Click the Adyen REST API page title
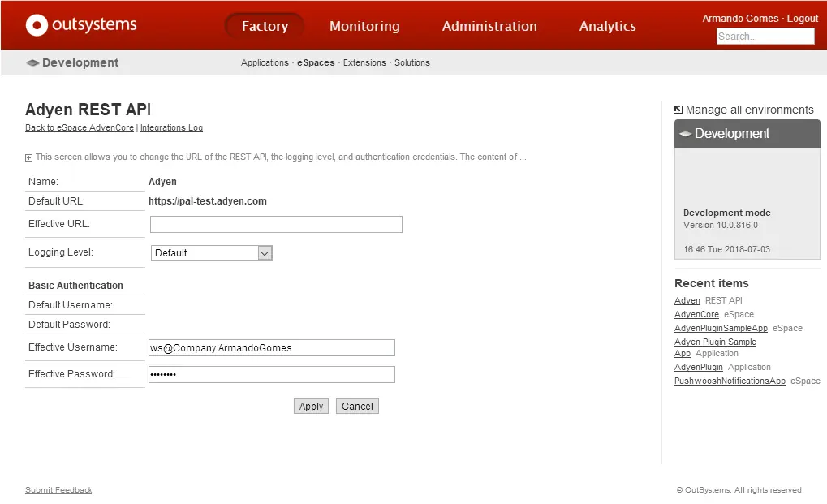The image size is (827, 504). [x=88, y=109]
